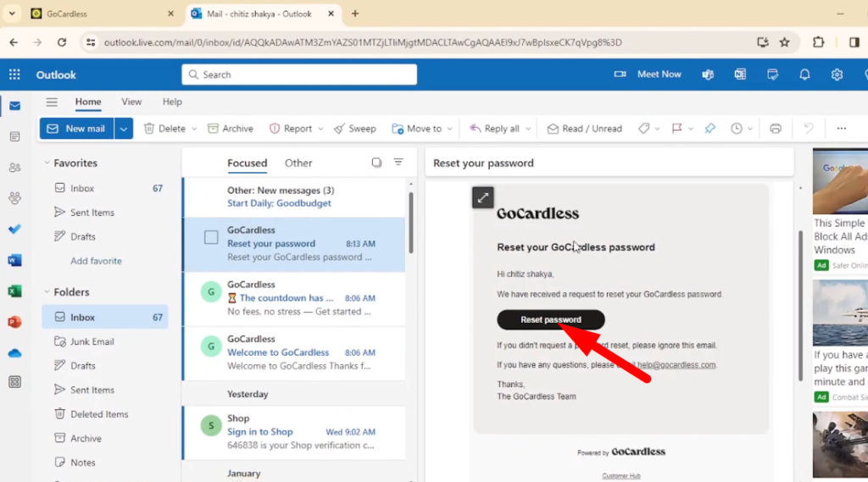Screen dimensions: 868x482
Task: Expand the flag options arrow
Action: 691,129
